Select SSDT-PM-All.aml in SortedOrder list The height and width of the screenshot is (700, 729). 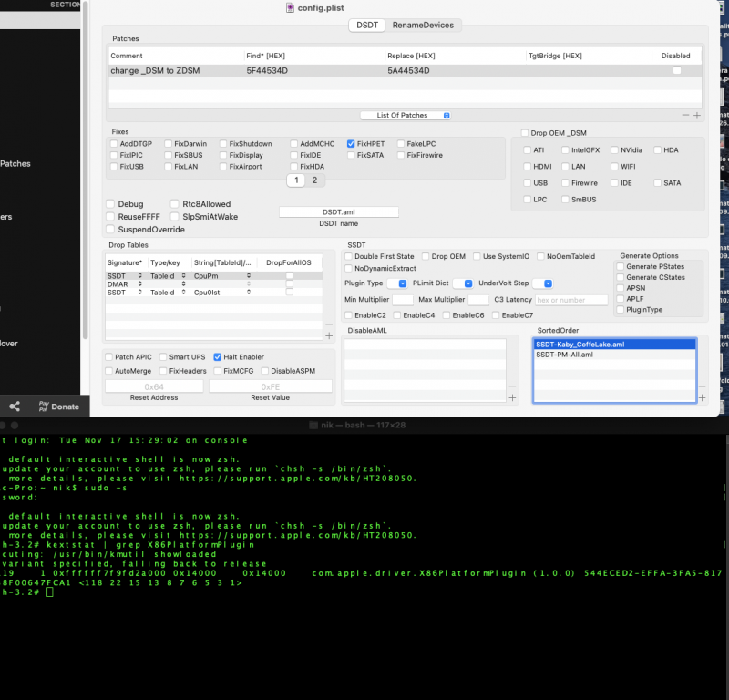(564, 355)
